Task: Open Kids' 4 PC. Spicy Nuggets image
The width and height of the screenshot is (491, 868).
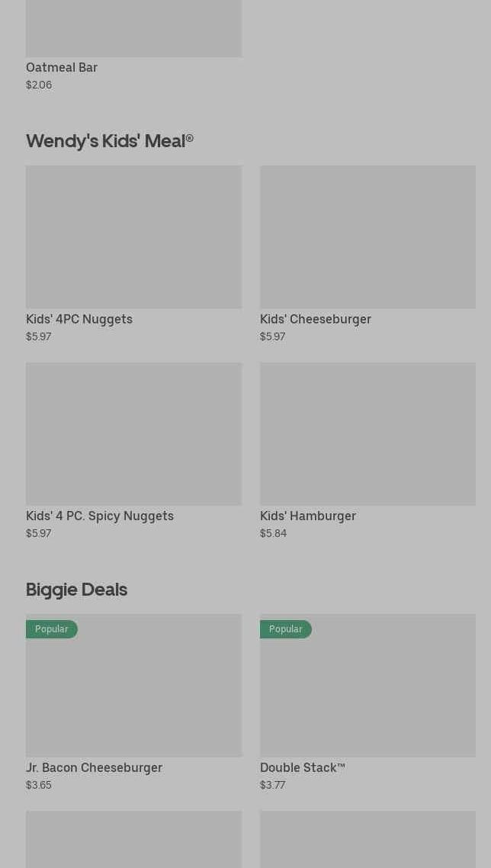Action: [x=134, y=434]
